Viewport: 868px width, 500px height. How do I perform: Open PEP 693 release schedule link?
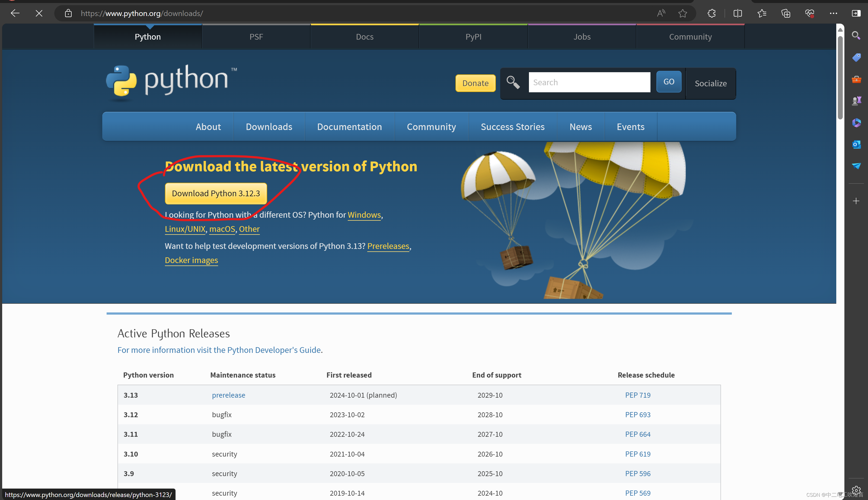click(637, 414)
